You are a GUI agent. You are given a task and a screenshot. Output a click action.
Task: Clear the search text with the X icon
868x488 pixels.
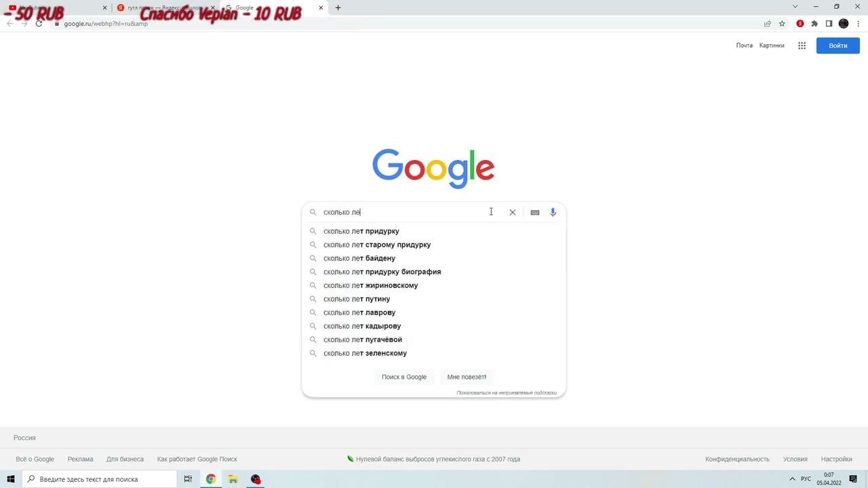pos(513,212)
